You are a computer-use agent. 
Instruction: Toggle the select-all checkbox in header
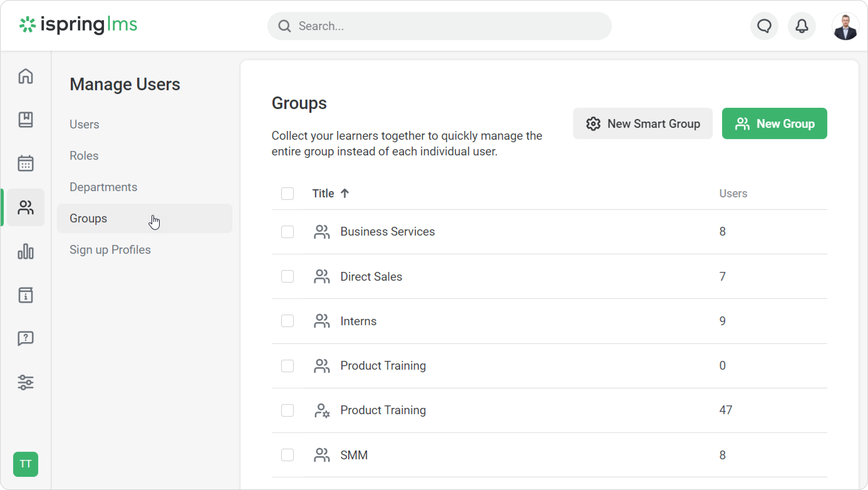[x=287, y=194]
